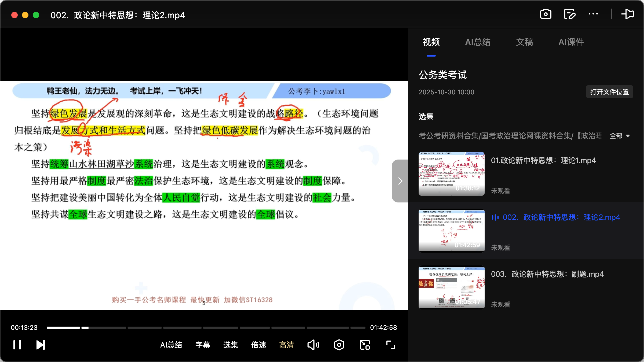
Task: Enable picture-in-picture mode
Action: point(364,345)
